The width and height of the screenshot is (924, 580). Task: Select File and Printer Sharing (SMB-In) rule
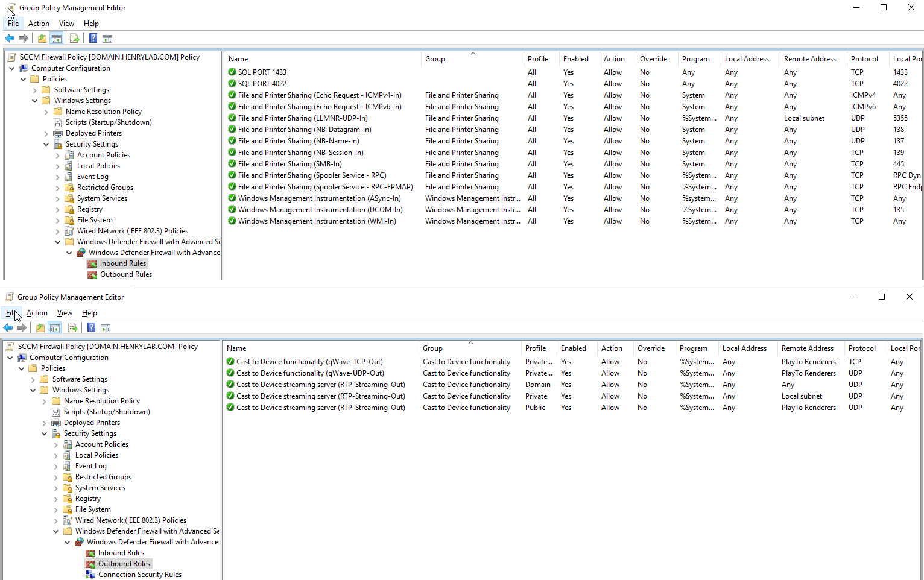(290, 164)
